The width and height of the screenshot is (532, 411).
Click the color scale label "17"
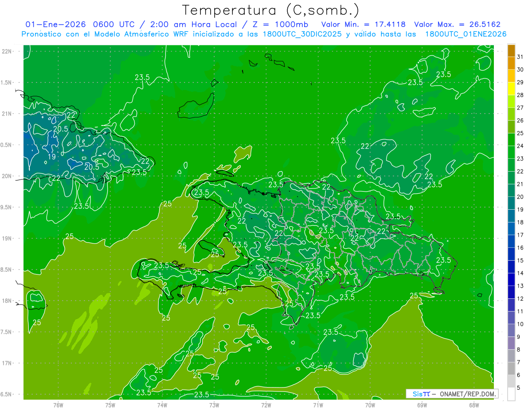(520, 235)
